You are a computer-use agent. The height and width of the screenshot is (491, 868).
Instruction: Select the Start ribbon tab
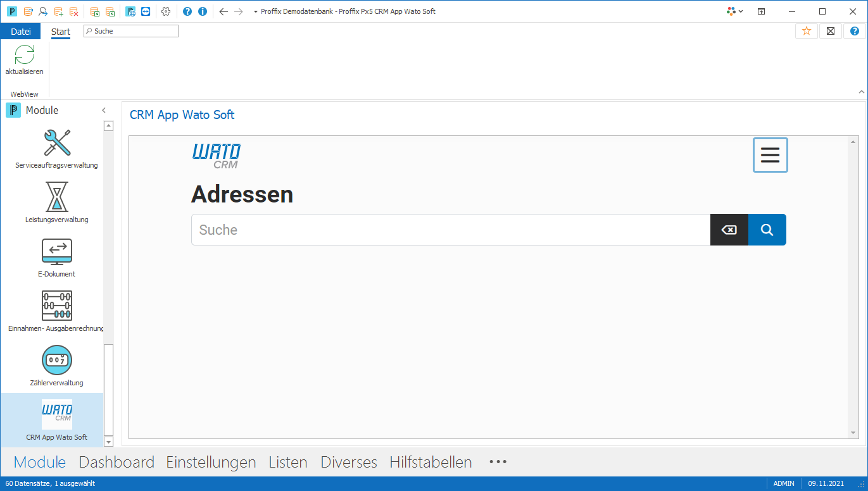coord(61,31)
